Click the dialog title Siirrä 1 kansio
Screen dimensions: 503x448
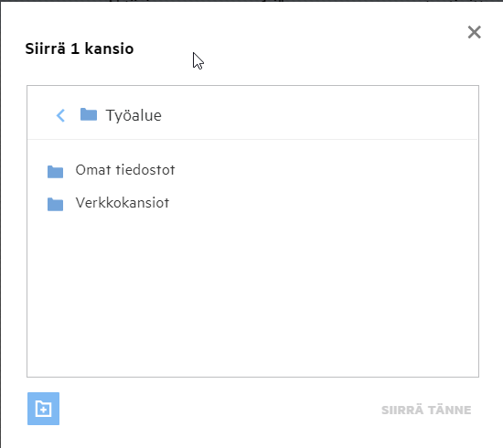coord(80,48)
